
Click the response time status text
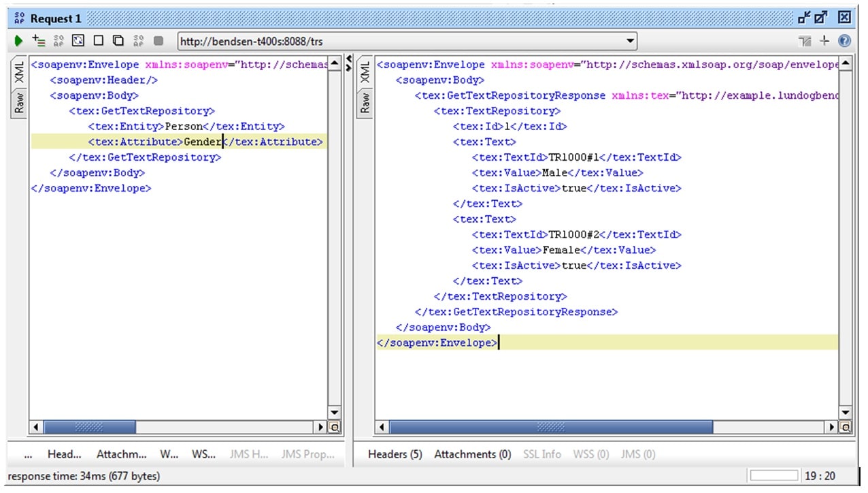click(84, 476)
